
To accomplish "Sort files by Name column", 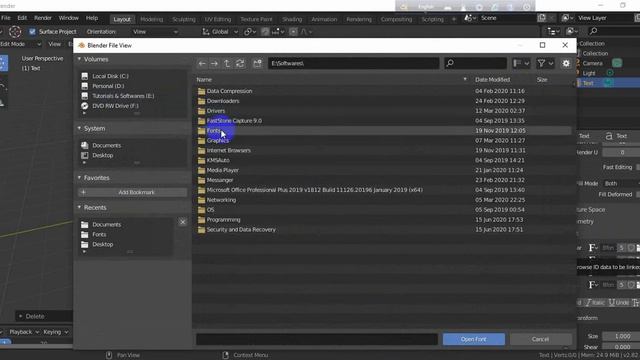I will [x=204, y=80].
